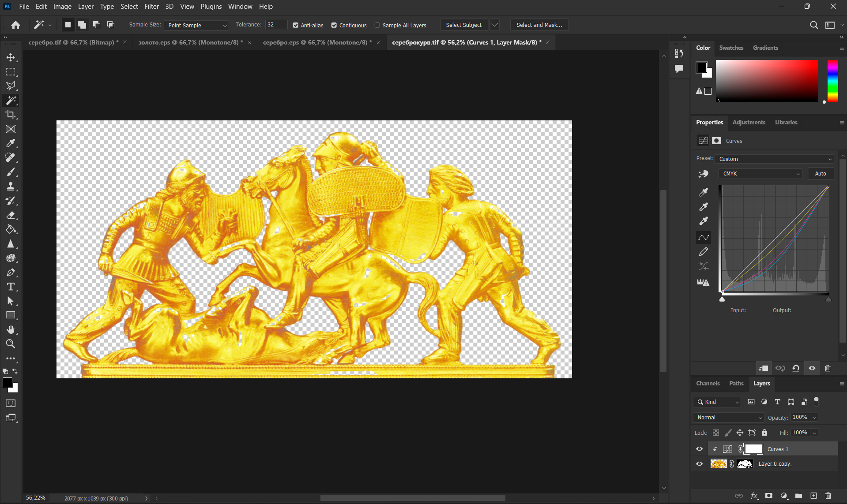Expand the Fill slider dropdown

tap(814, 433)
